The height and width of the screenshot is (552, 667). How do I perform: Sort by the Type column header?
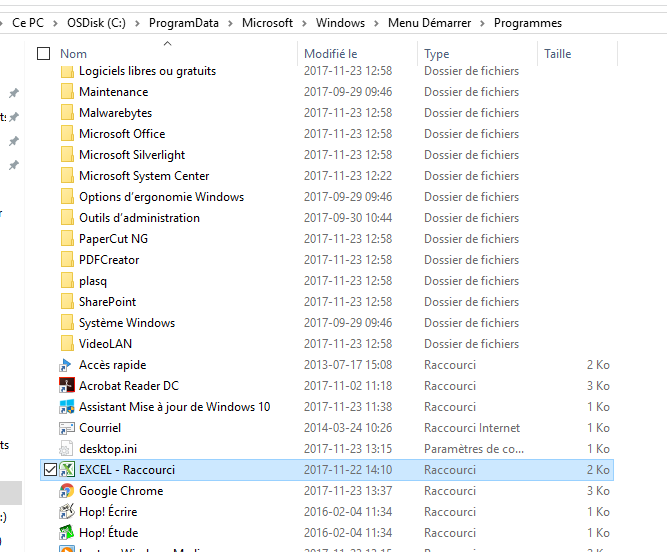436,54
